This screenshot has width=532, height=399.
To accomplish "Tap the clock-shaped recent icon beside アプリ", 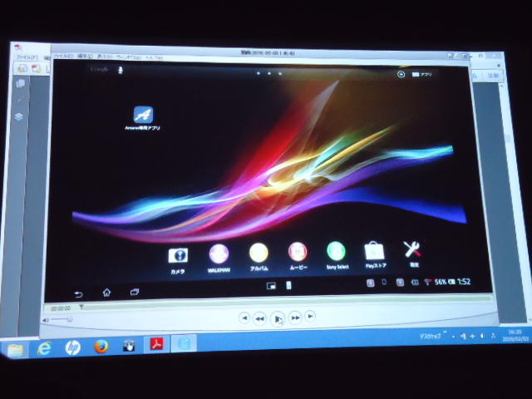I will coord(401,74).
